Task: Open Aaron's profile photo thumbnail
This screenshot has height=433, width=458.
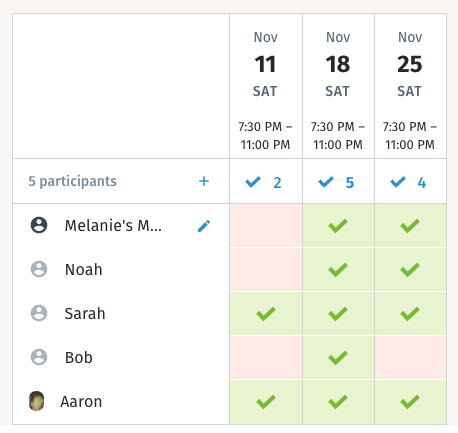Action: pos(37,401)
